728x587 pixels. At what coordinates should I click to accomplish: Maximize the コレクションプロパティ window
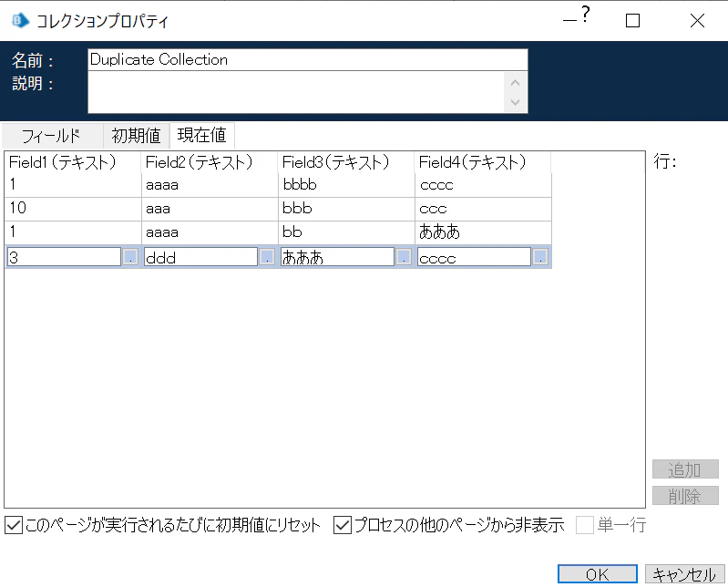tap(632, 20)
